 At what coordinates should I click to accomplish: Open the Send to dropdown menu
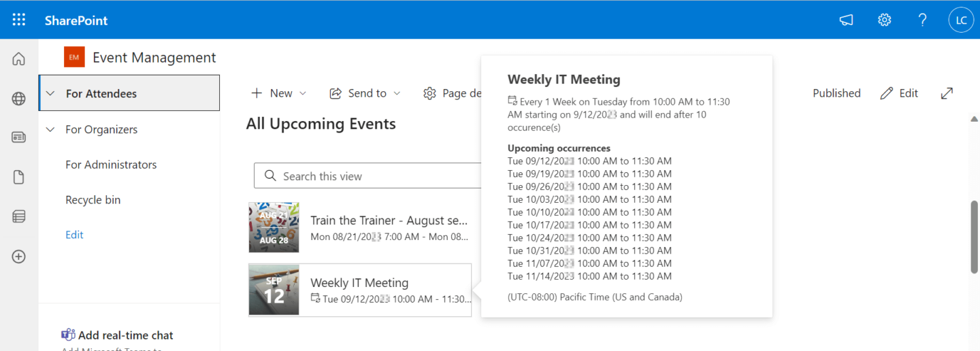pyautogui.click(x=365, y=93)
